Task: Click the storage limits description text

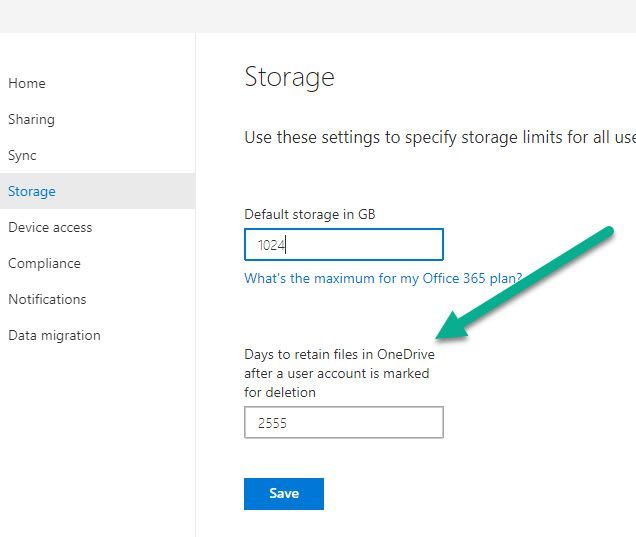Action: pyautogui.click(x=439, y=137)
